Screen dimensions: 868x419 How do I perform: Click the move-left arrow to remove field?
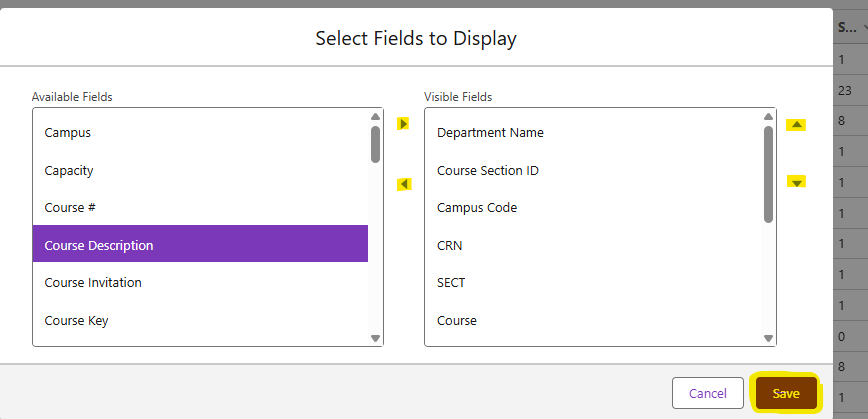(405, 184)
